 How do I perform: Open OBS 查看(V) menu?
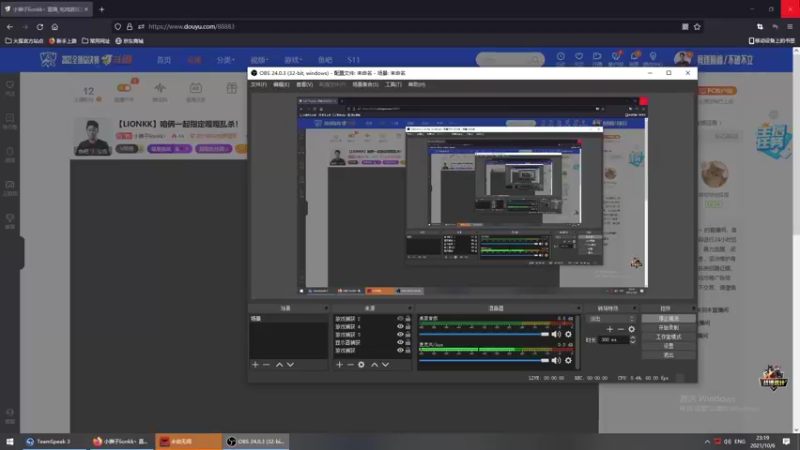[305, 85]
